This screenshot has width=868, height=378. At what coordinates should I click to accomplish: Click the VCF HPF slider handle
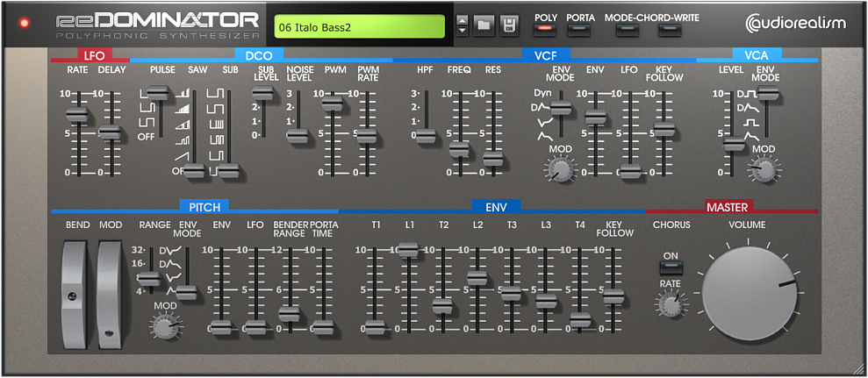[x=426, y=136]
